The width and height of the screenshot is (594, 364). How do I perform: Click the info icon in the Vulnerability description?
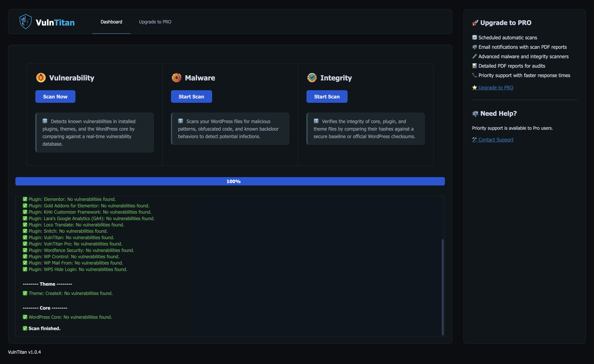[45, 121]
